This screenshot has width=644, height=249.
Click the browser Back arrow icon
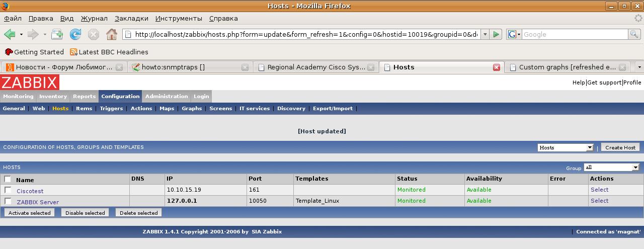click(x=10, y=34)
